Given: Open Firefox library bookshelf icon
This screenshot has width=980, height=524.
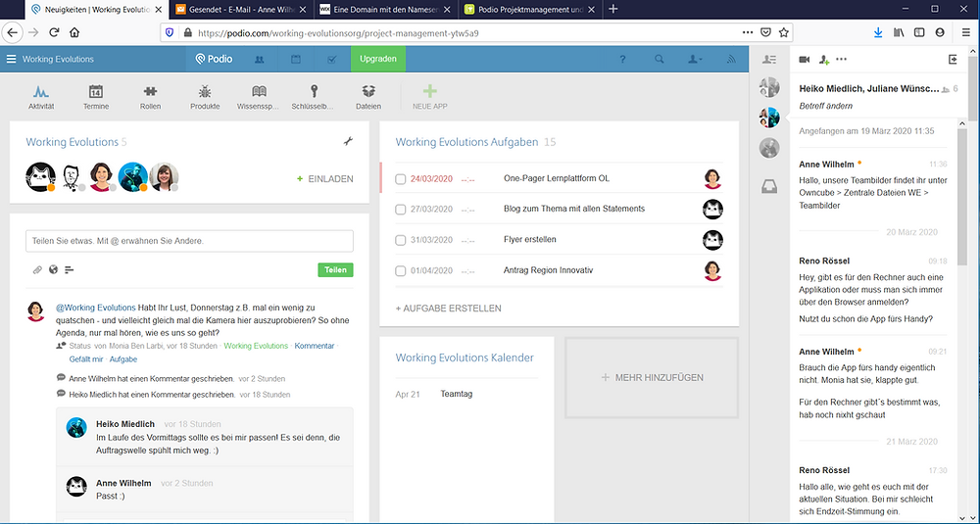Looking at the screenshot, I should 899,32.
